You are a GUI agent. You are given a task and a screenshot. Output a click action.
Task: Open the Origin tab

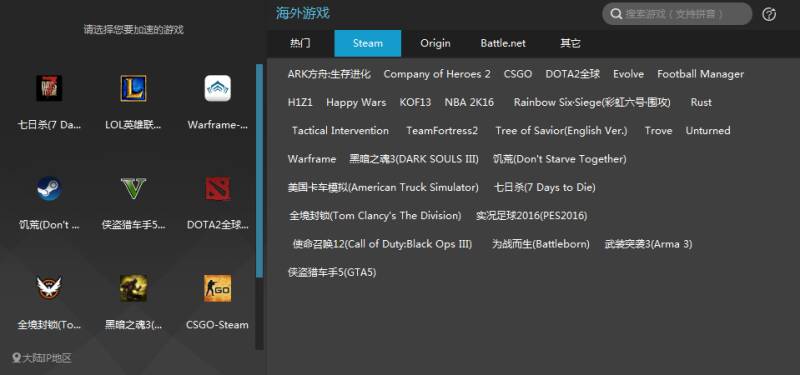pyautogui.click(x=435, y=43)
